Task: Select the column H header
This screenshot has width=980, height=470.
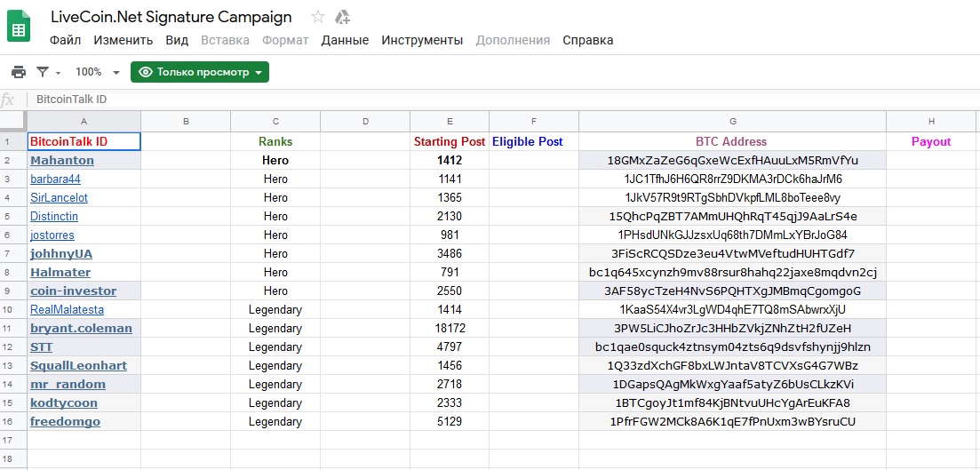Action: pyautogui.click(x=931, y=121)
